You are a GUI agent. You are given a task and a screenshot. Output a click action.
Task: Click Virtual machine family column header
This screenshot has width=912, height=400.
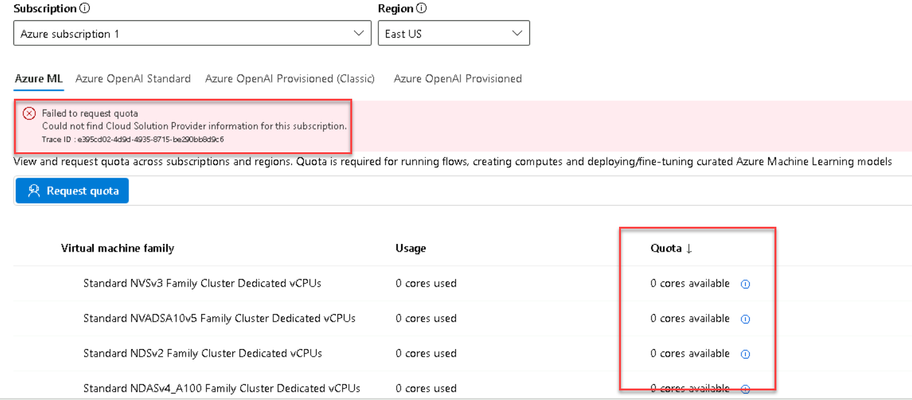117,248
